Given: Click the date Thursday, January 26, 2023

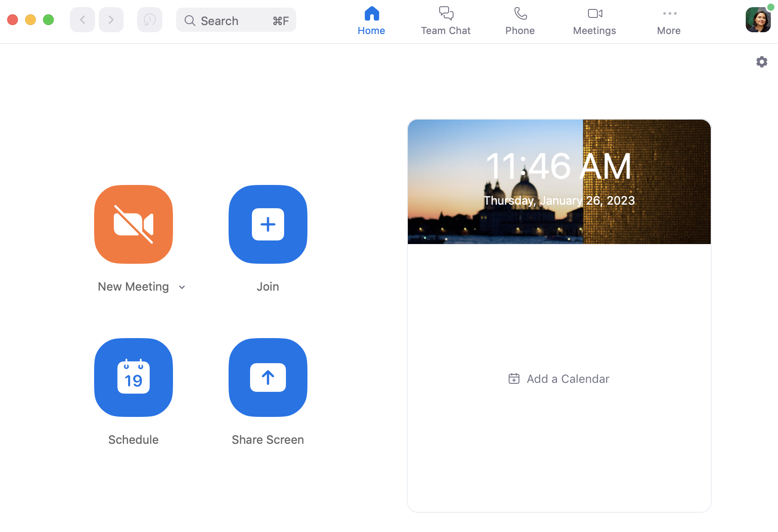Looking at the screenshot, I should click(559, 201).
